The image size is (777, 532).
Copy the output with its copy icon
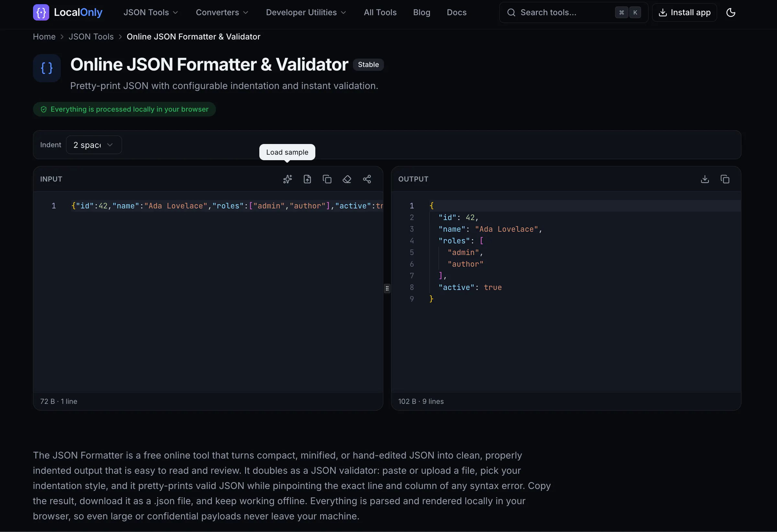725,179
